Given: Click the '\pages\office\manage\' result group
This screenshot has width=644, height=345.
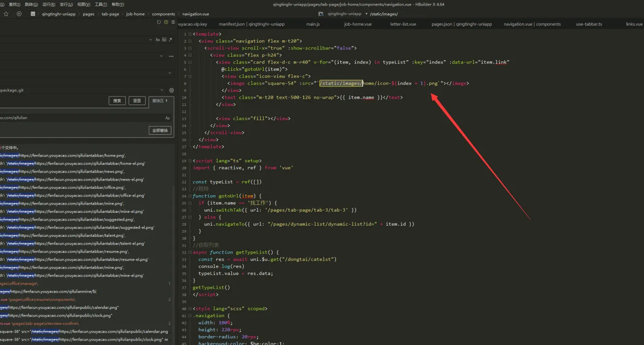Looking at the screenshot, I should point(19,284).
